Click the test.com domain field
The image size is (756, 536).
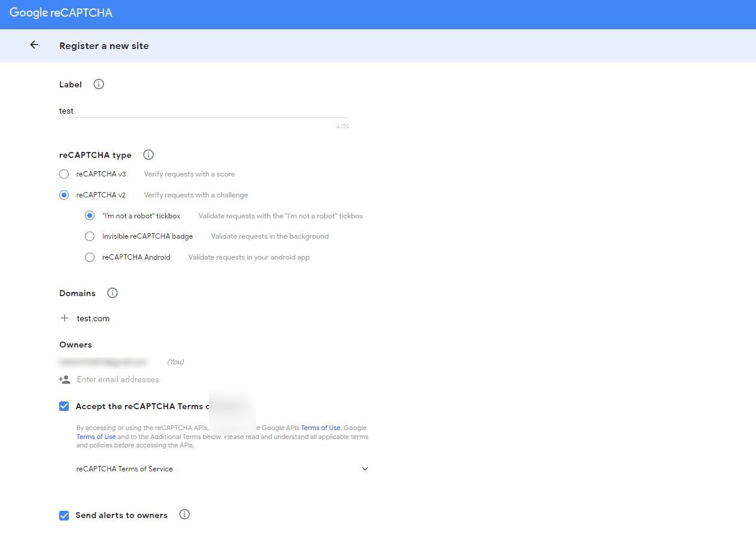pos(93,318)
